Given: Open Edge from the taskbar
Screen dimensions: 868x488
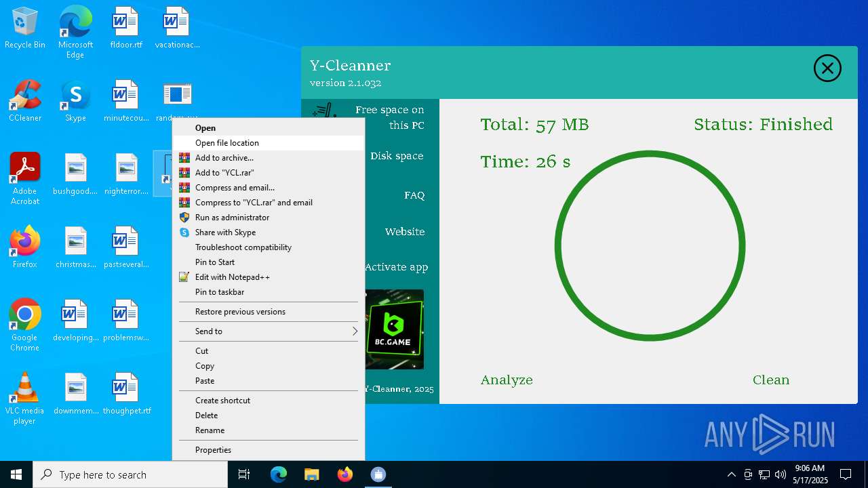Looking at the screenshot, I should [x=279, y=474].
